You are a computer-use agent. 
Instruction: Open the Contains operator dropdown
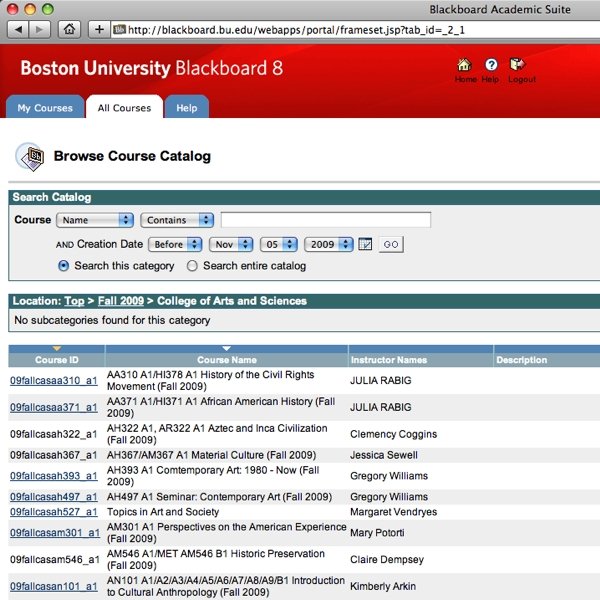[x=177, y=220]
